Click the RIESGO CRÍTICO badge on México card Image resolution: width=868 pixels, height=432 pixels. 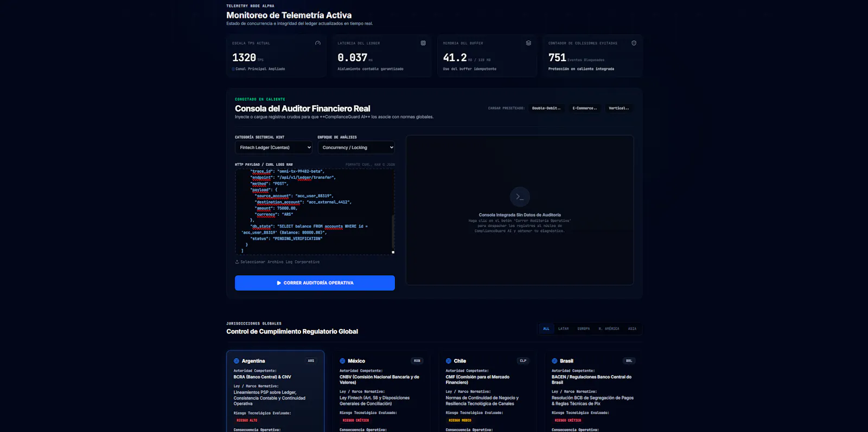click(x=356, y=421)
